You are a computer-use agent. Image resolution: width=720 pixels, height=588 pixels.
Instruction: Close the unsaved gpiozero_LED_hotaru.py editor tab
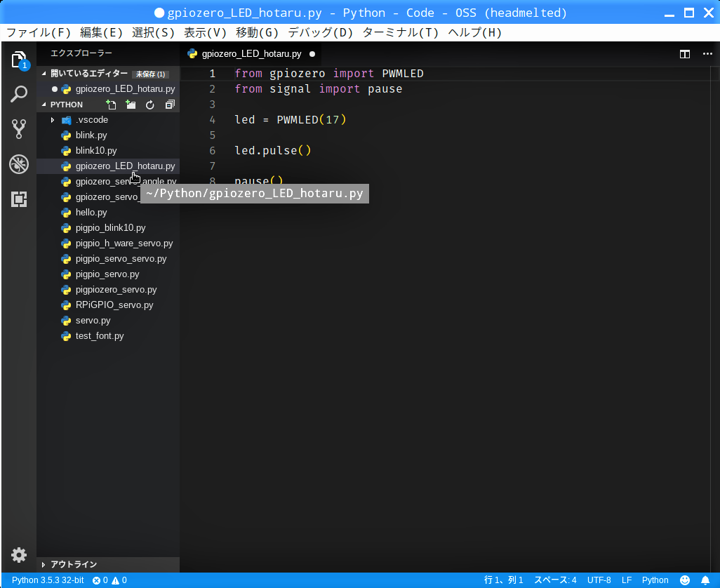coord(312,54)
